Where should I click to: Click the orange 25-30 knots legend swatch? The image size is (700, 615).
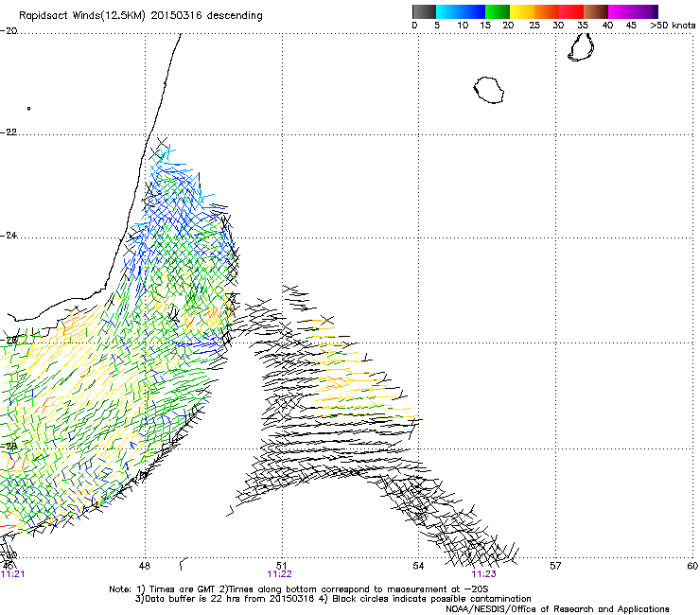[547, 11]
